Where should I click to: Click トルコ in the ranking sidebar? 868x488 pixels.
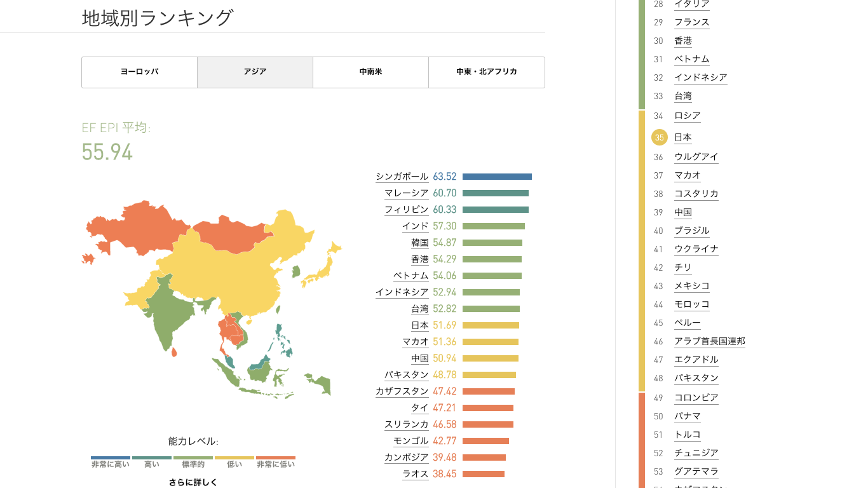[688, 435]
